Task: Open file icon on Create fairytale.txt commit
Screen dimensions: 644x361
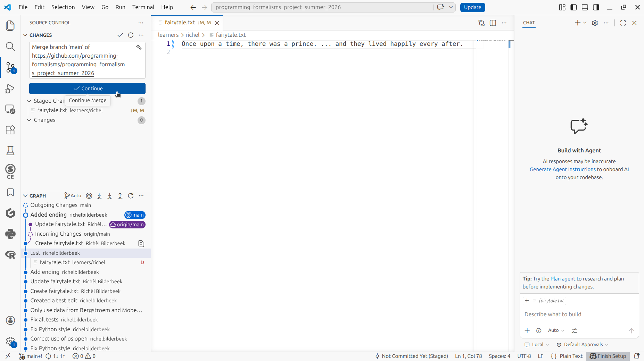Action: coord(141,244)
